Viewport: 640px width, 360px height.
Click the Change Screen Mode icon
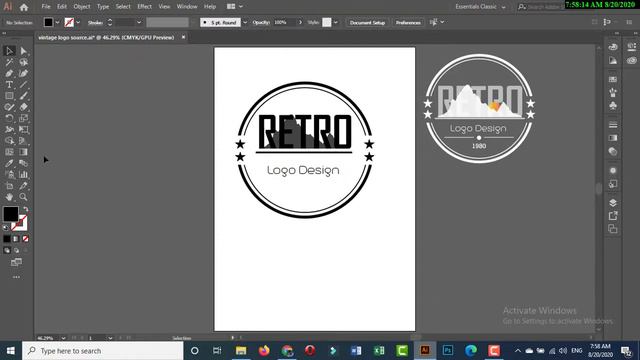pos(16,262)
